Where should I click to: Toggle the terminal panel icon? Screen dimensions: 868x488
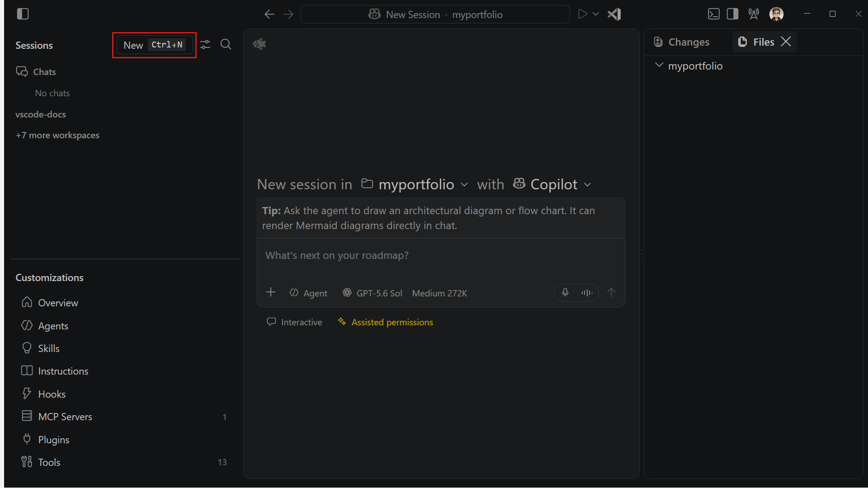point(714,14)
